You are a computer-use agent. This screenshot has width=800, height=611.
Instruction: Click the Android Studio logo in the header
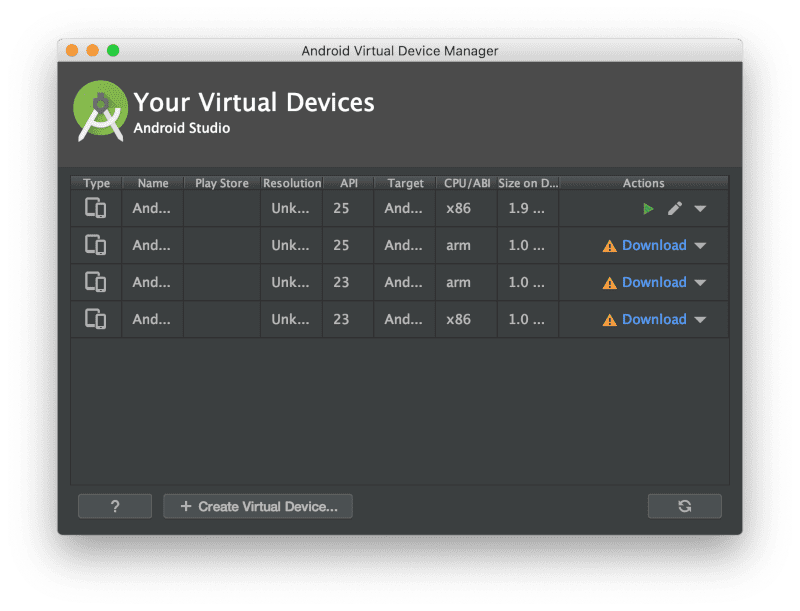[100, 110]
